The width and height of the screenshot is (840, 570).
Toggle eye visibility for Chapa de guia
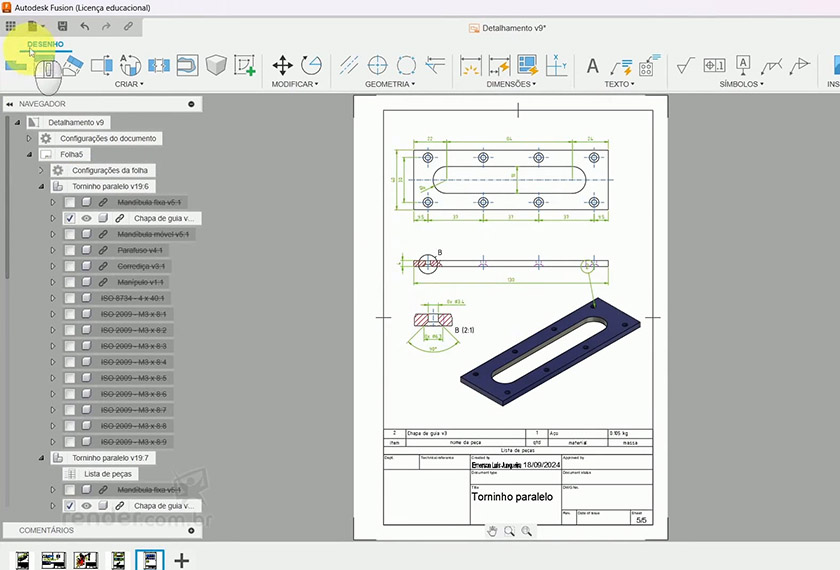[87, 218]
